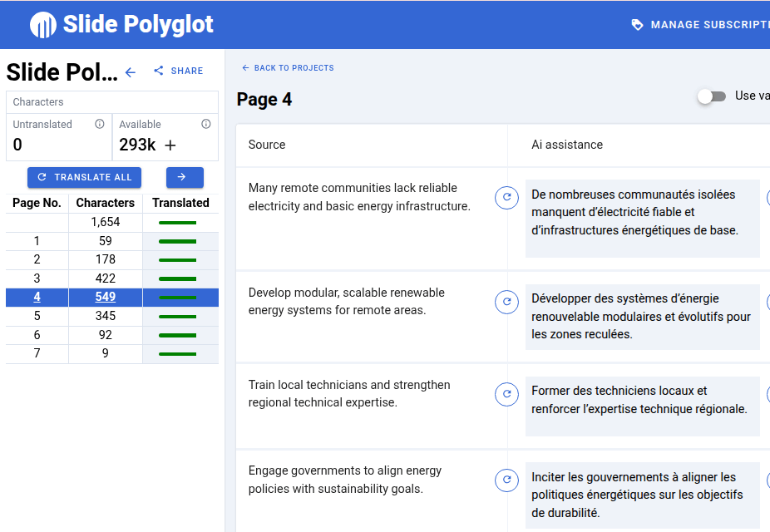The height and width of the screenshot is (532, 770).
Task: Regenerate translation for modular renewable energy row
Action: [506, 303]
